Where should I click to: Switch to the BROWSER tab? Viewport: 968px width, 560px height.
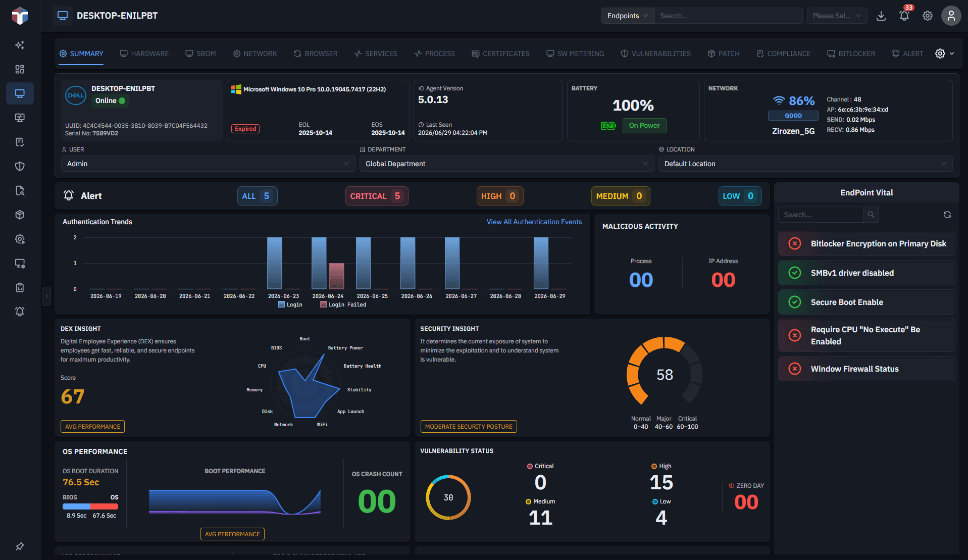(316, 54)
